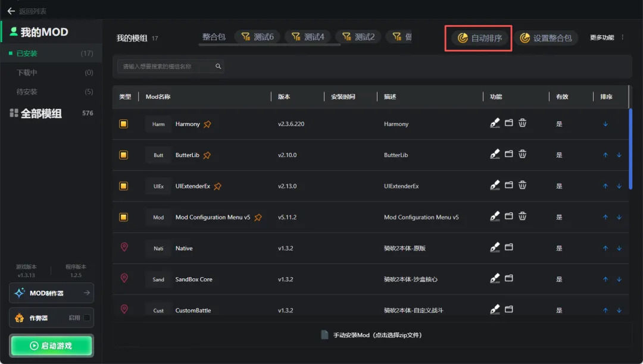Click the back arrow to return to list
Screen dimensions: 643x364
[11, 11]
